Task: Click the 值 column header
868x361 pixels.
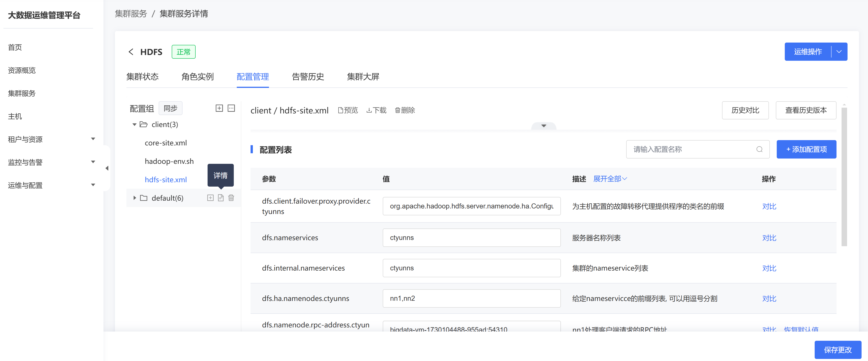Action: [386, 179]
